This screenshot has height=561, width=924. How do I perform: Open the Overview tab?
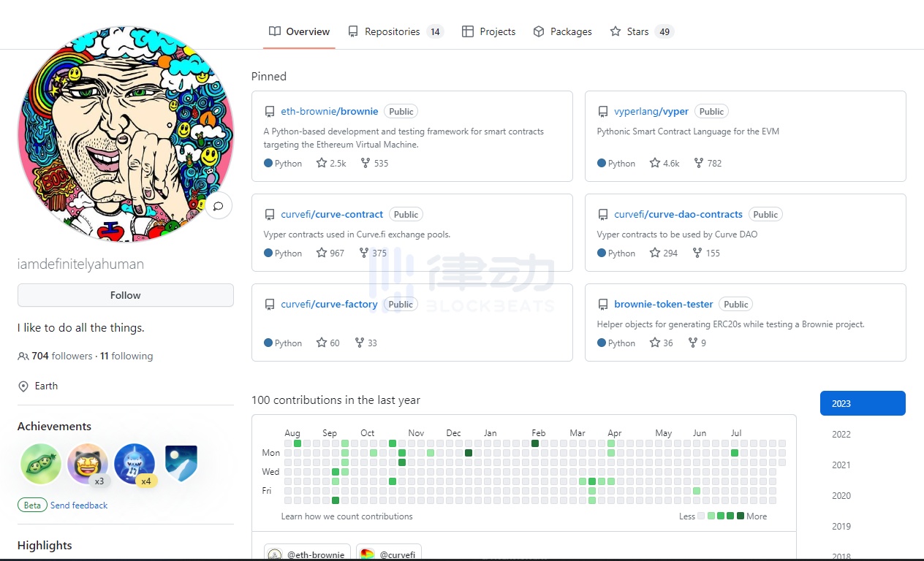pos(299,31)
